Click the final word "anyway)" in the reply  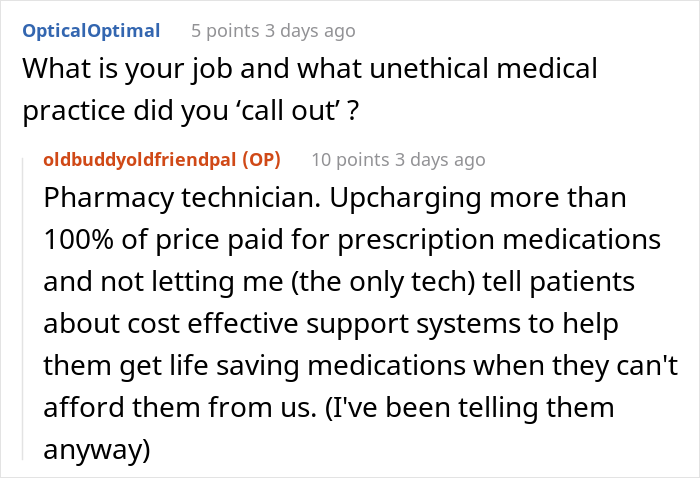coord(96,450)
